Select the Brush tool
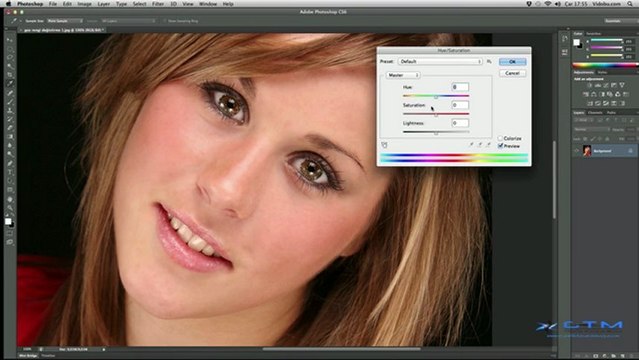The height and width of the screenshot is (360, 639). point(10,102)
